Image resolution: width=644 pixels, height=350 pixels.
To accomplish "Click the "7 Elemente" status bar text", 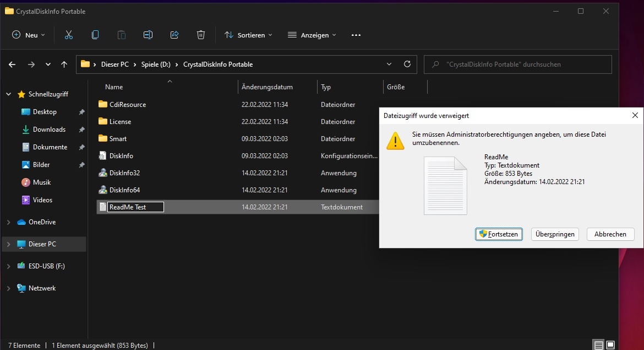I will (24, 346).
